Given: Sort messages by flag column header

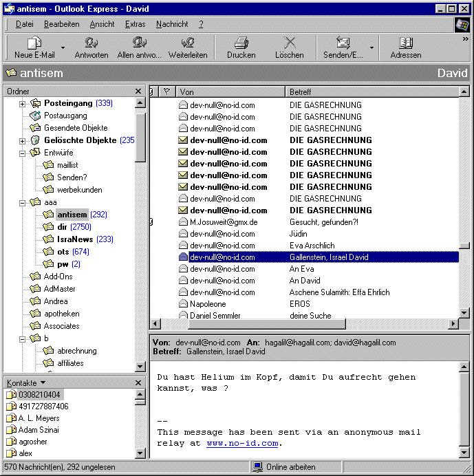Looking at the screenshot, I should pos(166,91).
